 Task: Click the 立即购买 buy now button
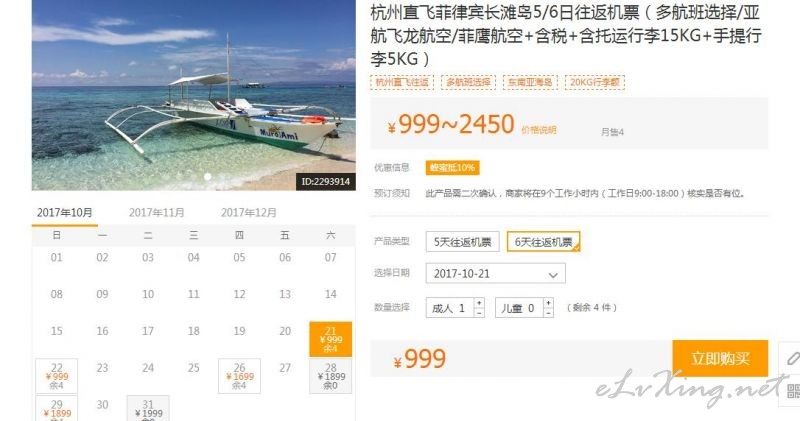(x=720, y=358)
